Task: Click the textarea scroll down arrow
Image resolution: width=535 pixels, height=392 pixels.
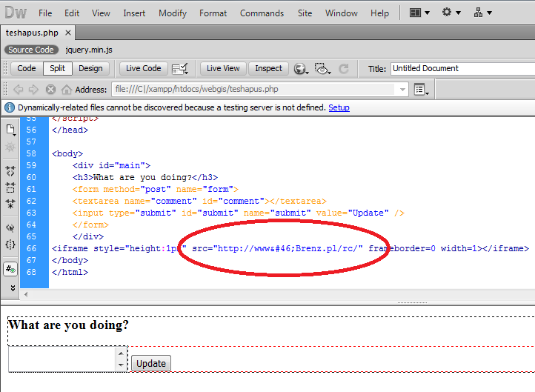Action: click(x=121, y=365)
